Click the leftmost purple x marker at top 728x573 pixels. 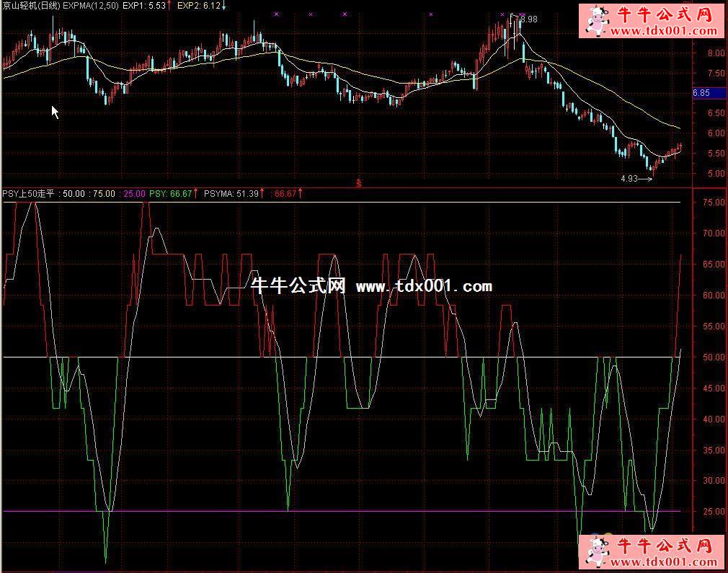pyautogui.click(x=276, y=14)
